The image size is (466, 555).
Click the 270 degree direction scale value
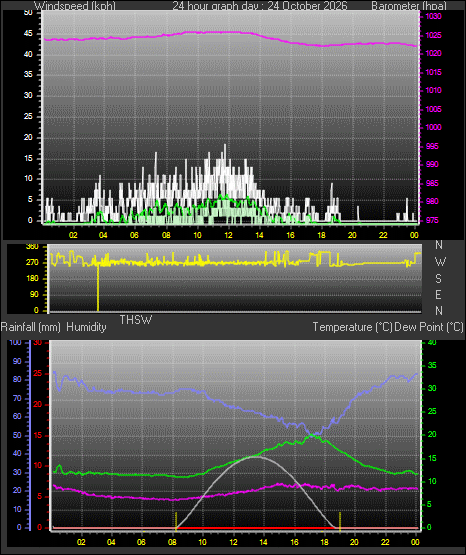pos(33,263)
